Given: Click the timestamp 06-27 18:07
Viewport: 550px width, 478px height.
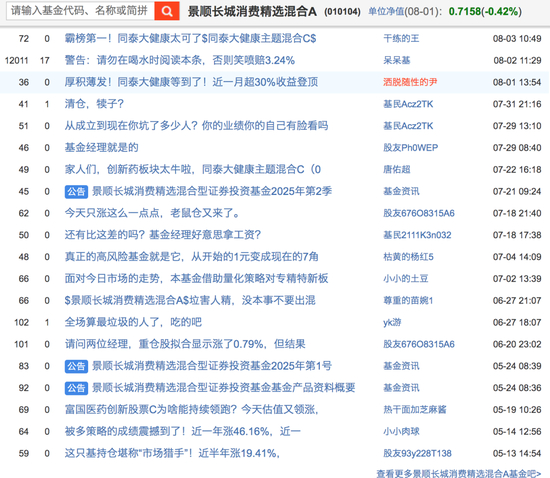Looking at the screenshot, I should coord(517,322).
